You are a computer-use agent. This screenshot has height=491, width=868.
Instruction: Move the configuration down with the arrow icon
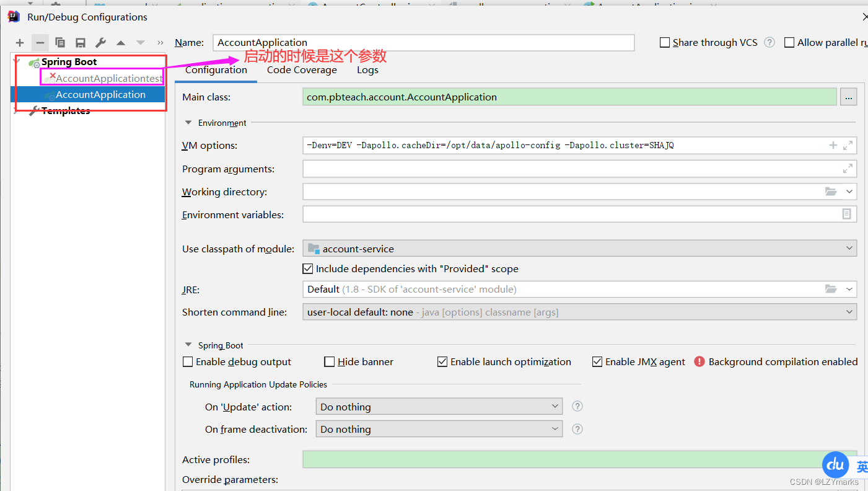click(x=141, y=43)
